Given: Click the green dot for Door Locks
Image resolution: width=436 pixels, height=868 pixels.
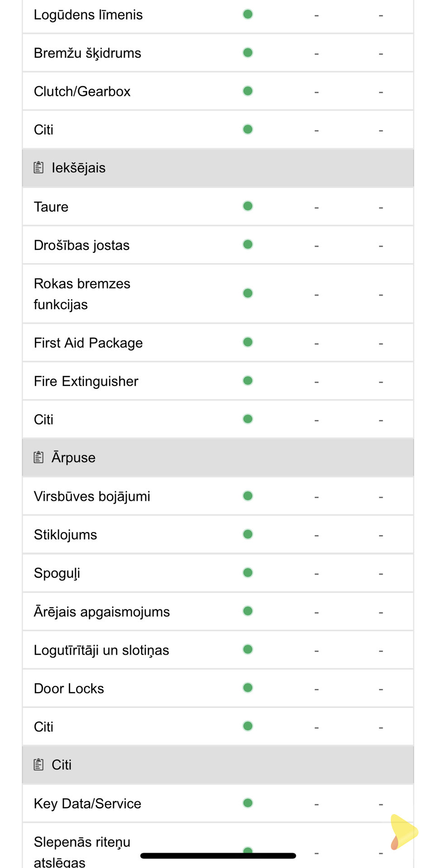Looking at the screenshot, I should (x=248, y=688).
